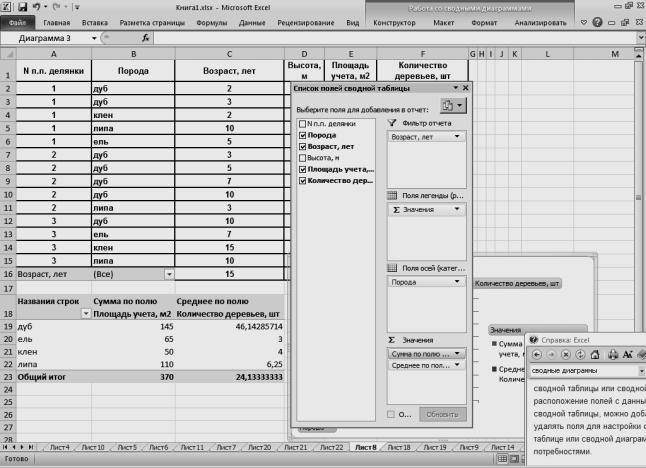The height and width of the screenshot is (468, 646).
Task: Select cell 'Общий итог'
Action: pyautogui.click(x=54, y=377)
